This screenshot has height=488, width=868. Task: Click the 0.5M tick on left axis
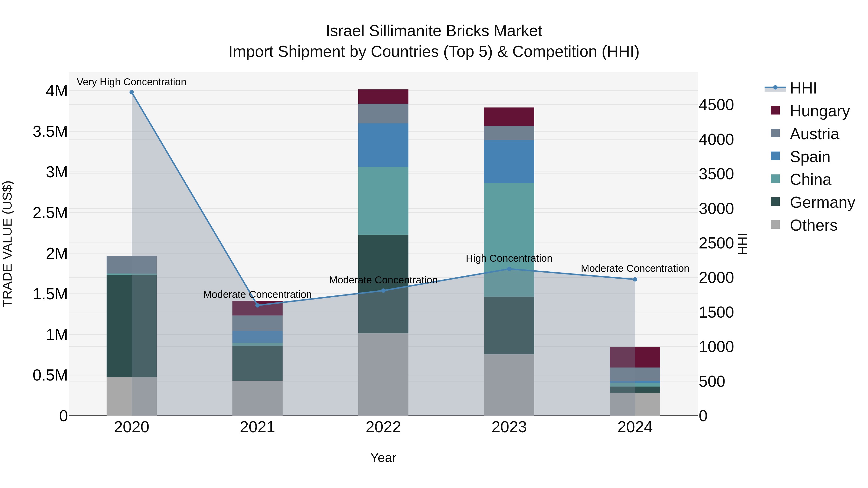(50, 375)
